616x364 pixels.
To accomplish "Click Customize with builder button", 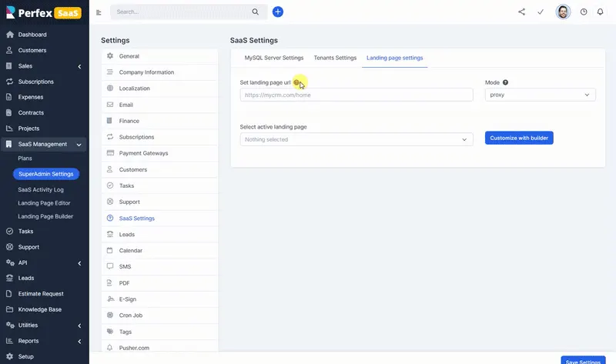I will coord(519,138).
